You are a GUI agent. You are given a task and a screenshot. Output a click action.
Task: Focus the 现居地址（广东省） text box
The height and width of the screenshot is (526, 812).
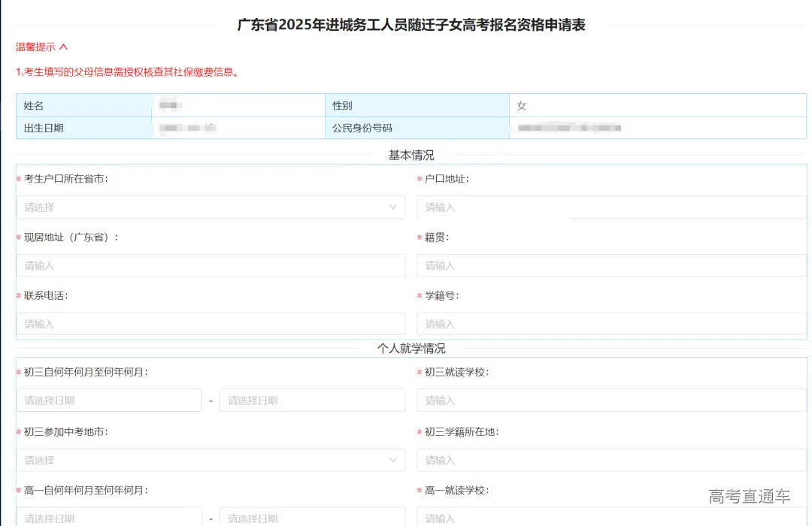coord(211,266)
